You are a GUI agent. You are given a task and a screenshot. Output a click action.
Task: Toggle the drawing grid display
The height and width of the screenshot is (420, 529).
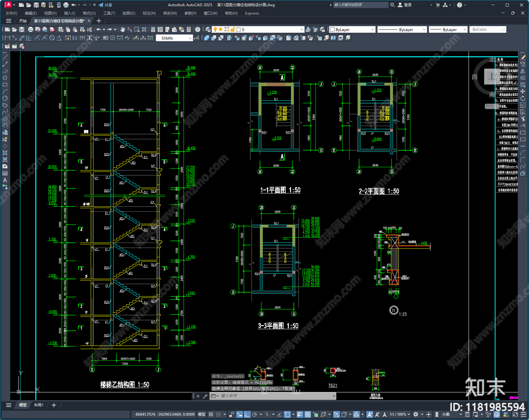[211, 414]
